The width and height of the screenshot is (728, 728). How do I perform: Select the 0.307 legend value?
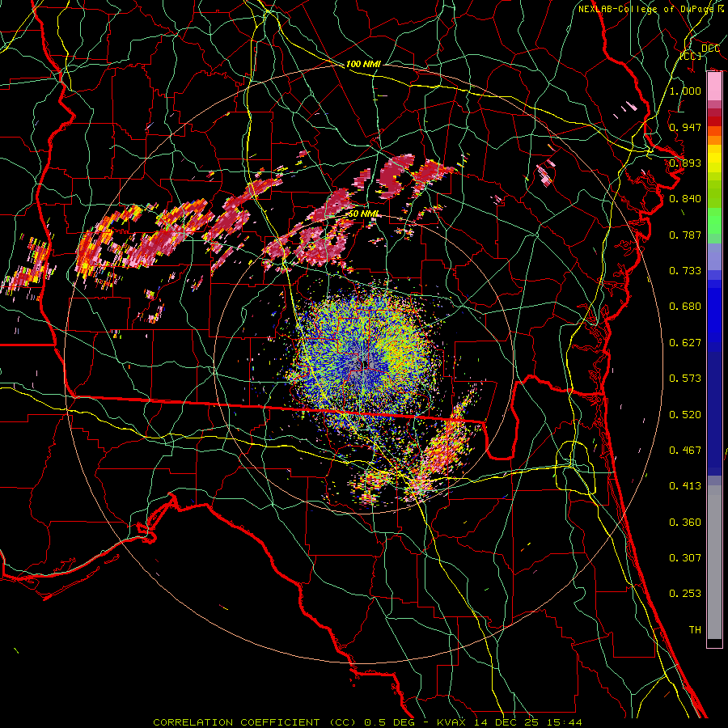(x=685, y=558)
